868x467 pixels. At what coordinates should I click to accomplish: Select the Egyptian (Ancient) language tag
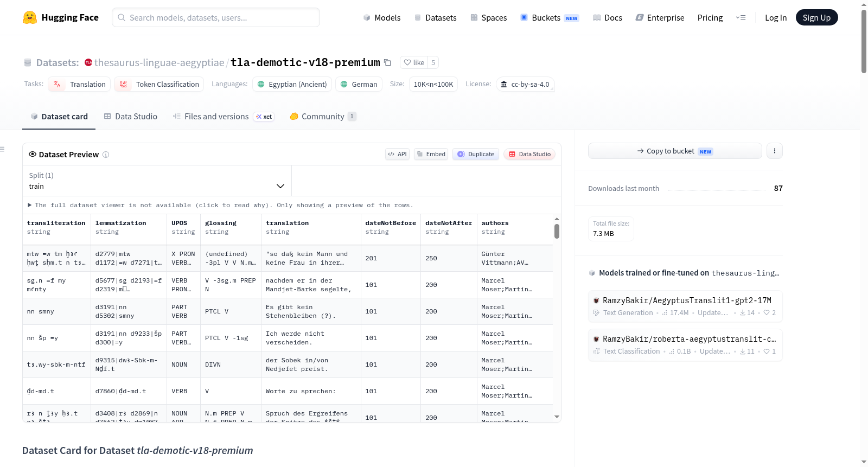(x=292, y=84)
